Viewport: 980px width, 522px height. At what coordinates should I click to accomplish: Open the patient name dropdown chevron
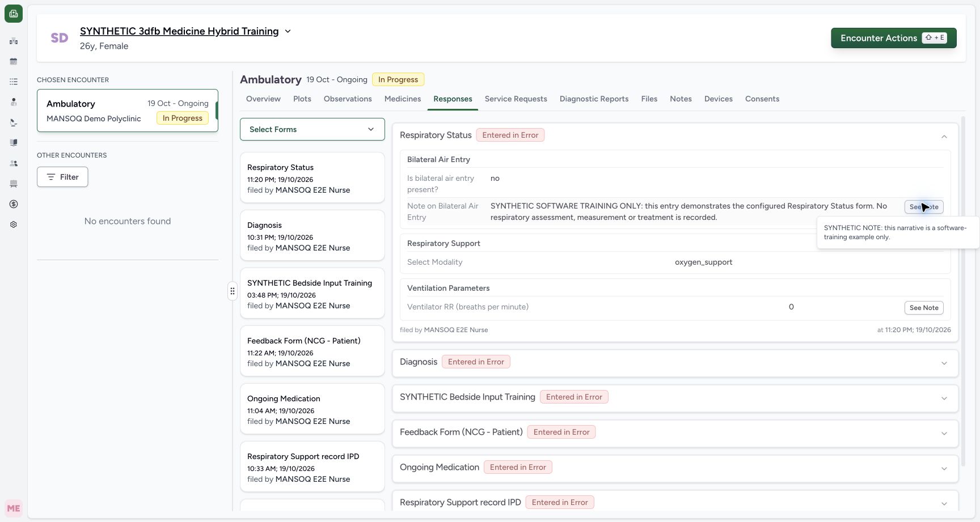point(288,31)
